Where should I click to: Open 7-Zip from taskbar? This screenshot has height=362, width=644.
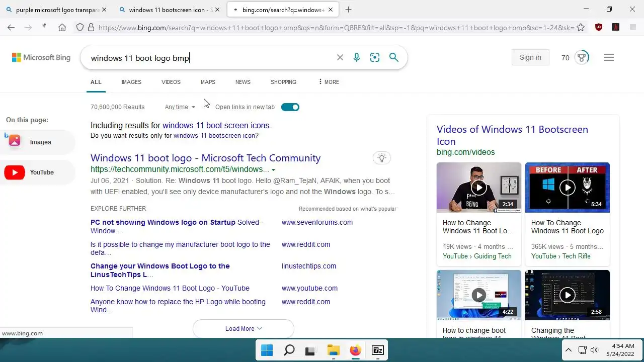pyautogui.click(x=378, y=350)
